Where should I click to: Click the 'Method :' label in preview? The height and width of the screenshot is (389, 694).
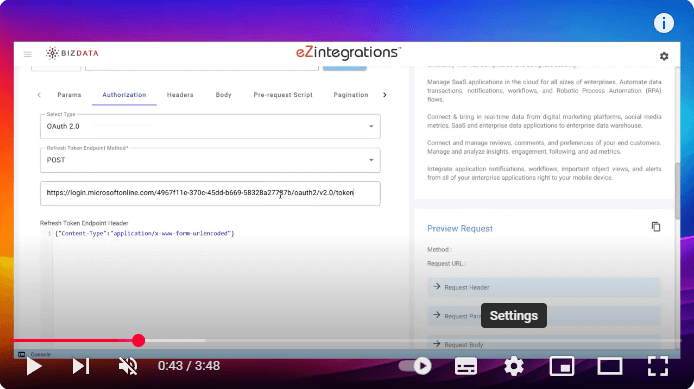[439, 250]
